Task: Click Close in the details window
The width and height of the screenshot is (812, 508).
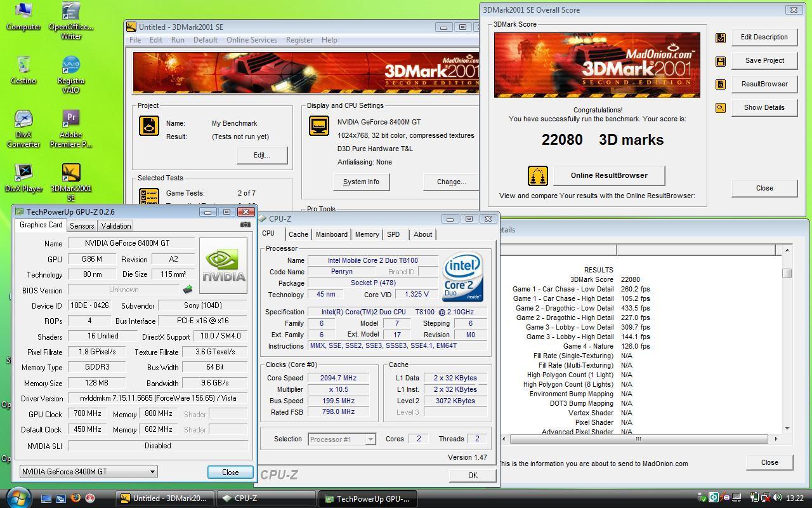Action: (x=769, y=462)
